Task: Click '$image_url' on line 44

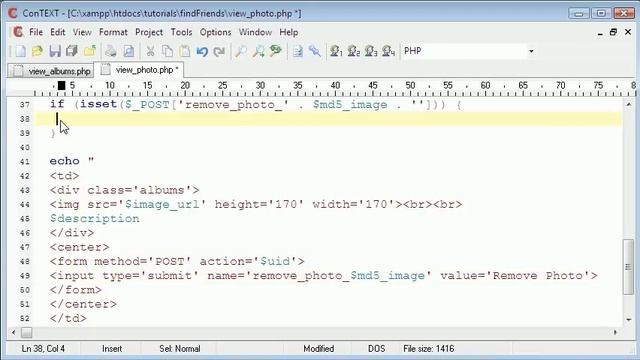Action: click(x=162, y=204)
